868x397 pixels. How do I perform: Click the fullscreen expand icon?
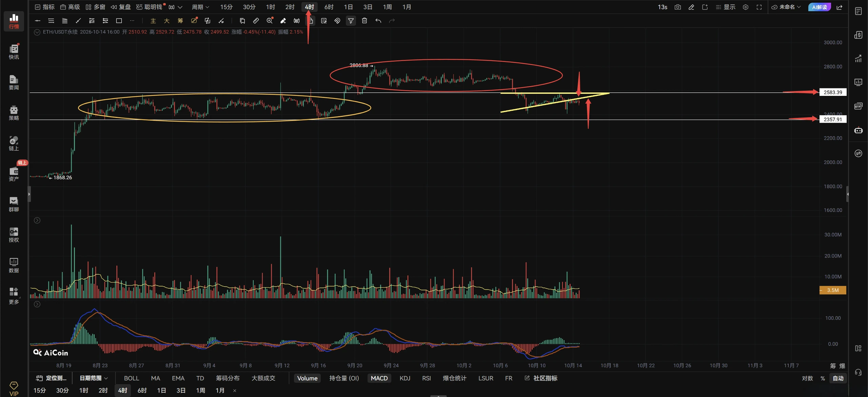[x=759, y=7]
